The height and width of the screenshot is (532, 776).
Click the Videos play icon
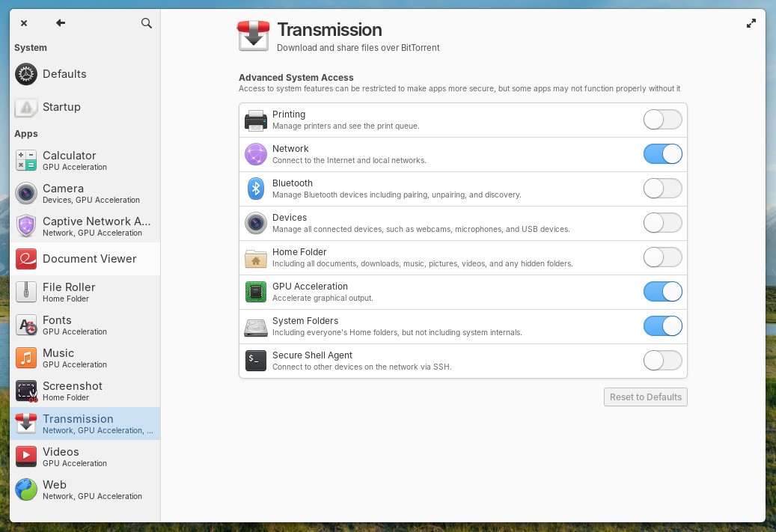(x=25, y=456)
